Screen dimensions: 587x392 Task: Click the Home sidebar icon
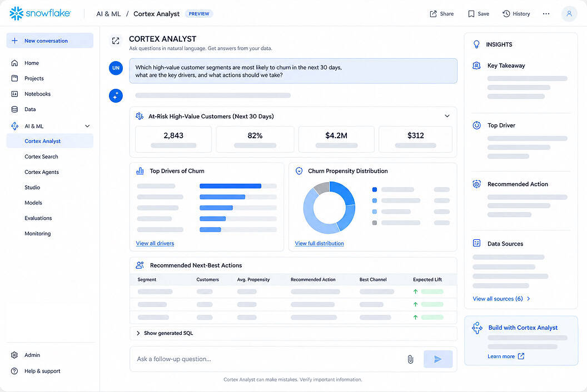14,63
